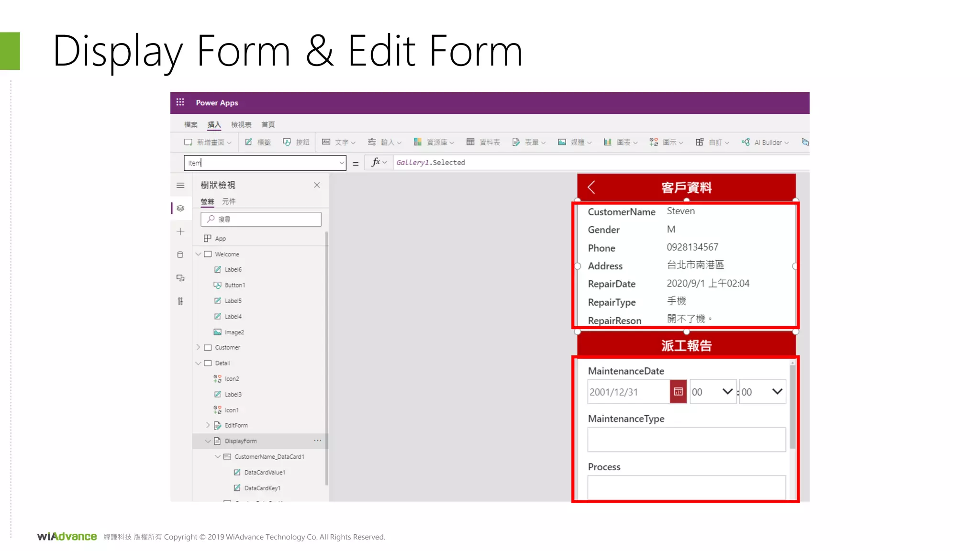
Task: Open the 自訂 custom dropdown
Action: tap(713, 142)
